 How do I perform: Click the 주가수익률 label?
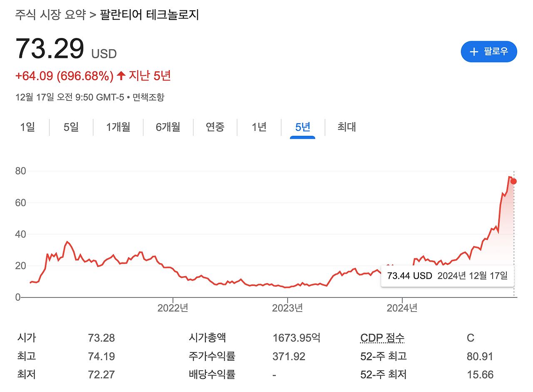pyautogui.click(x=212, y=357)
